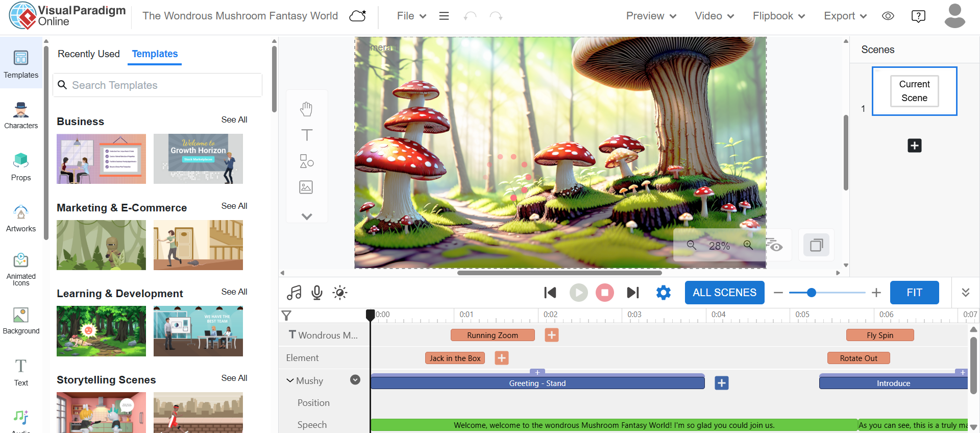Switch to the Templates tab
Screen dimensions: 980x433
(x=155, y=54)
